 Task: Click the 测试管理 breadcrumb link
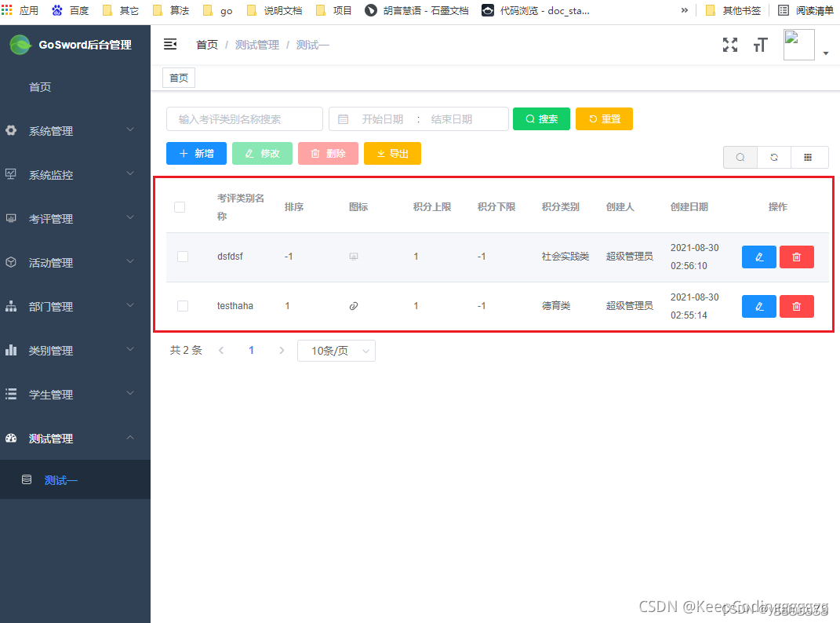259,45
